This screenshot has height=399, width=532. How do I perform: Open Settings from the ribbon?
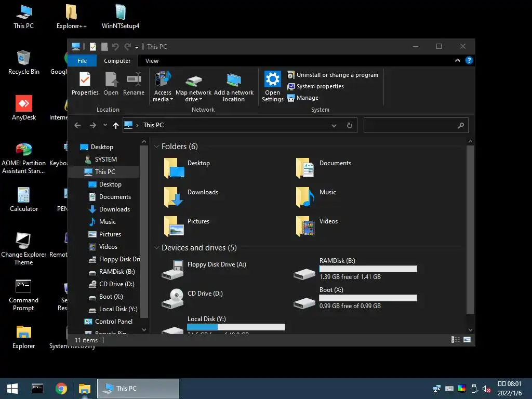click(x=272, y=86)
